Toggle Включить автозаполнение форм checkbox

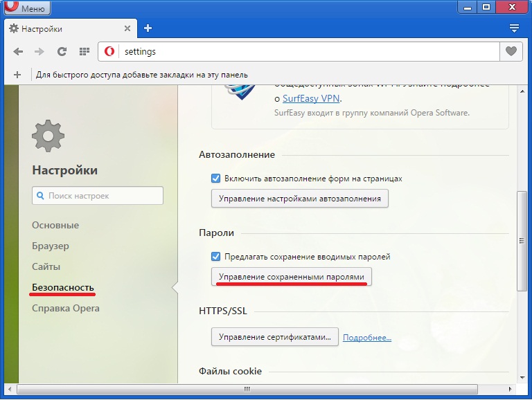coord(215,178)
